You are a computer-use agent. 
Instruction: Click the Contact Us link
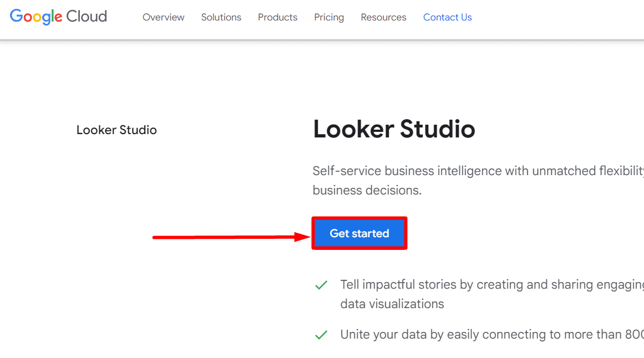tap(447, 17)
